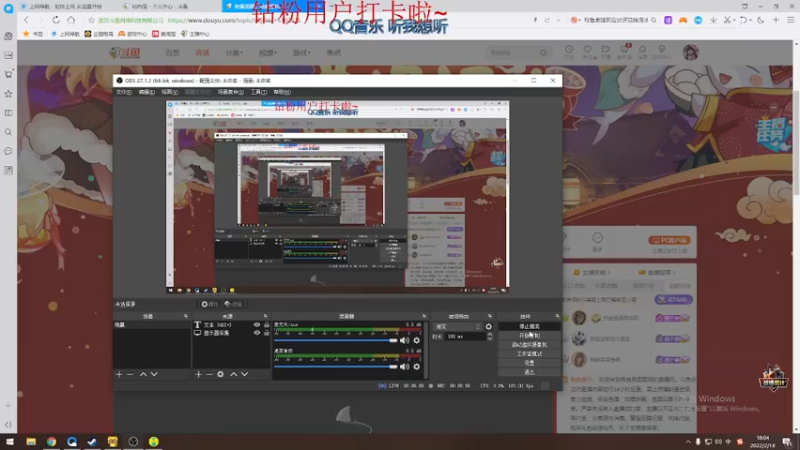The height and width of the screenshot is (450, 800).
Task: Click the transition duration field
Action: point(465,337)
